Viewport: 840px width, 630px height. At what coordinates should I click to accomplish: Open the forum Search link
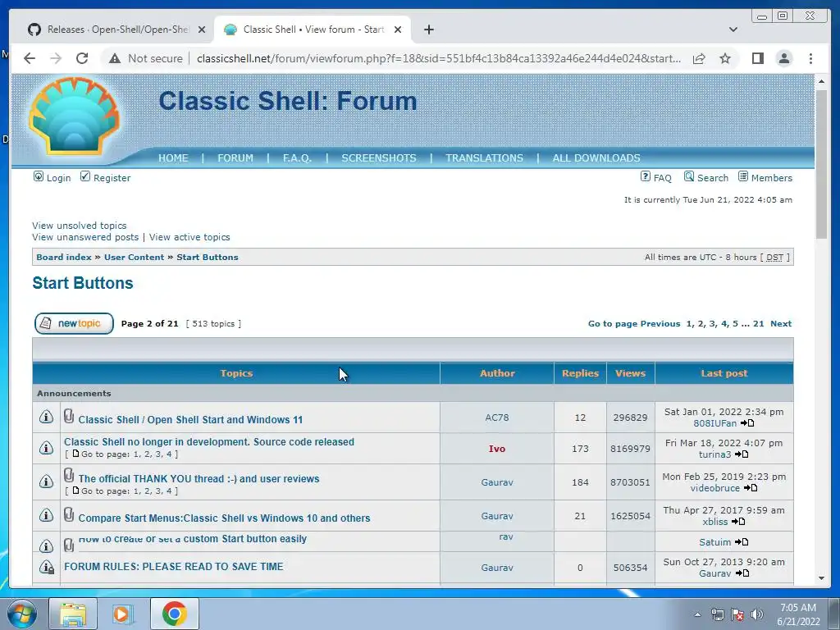(x=713, y=178)
